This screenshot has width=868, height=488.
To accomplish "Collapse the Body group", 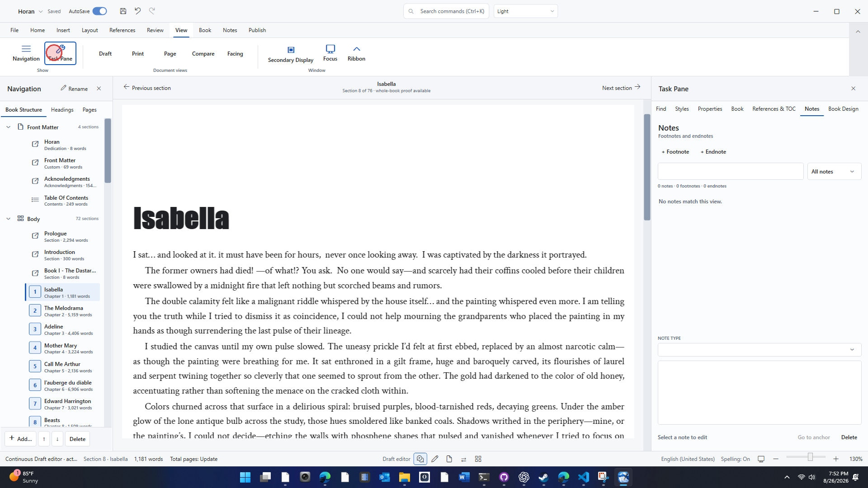I will pyautogui.click(x=8, y=219).
